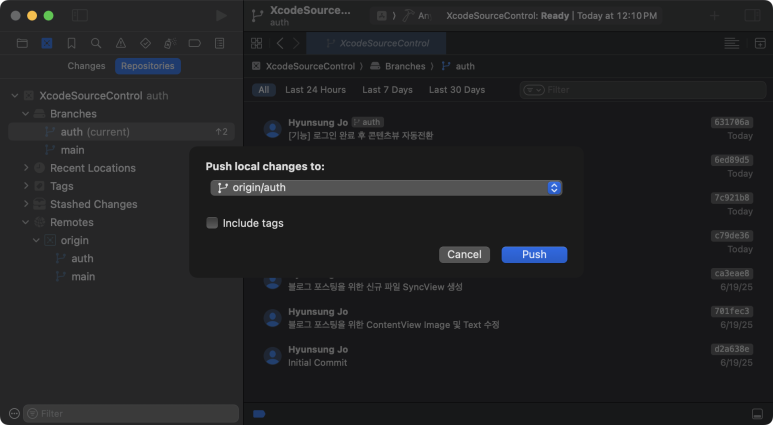The width and height of the screenshot is (773, 425).
Task: Click the Push button
Action: [x=534, y=254]
